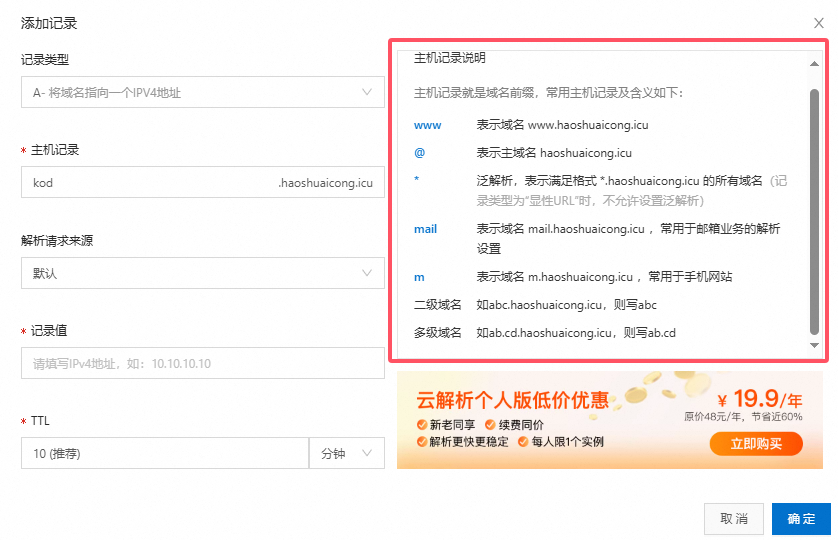Click the ¥19.9/年 price text
The width and height of the screenshot is (838, 540).
758,397
